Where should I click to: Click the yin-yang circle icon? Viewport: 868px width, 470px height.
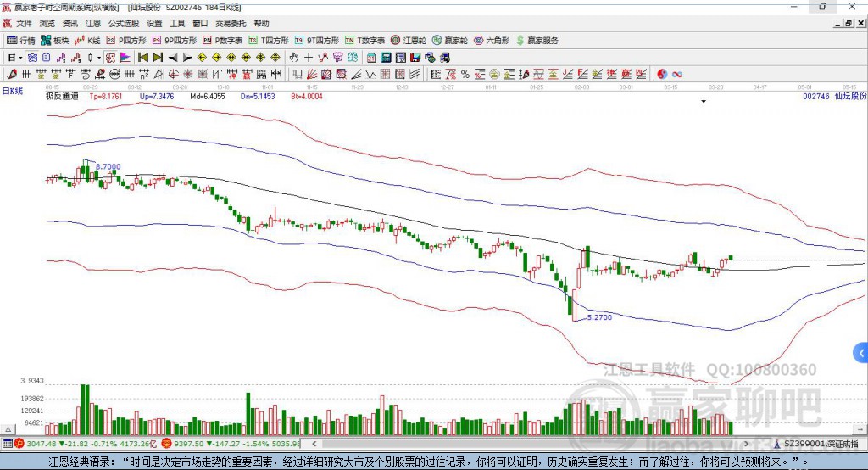[662, 75]
